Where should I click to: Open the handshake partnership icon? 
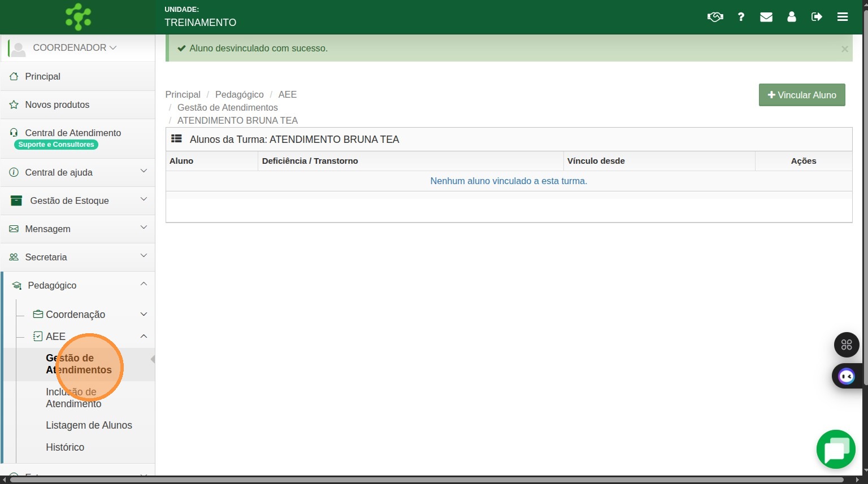[715, 17]
